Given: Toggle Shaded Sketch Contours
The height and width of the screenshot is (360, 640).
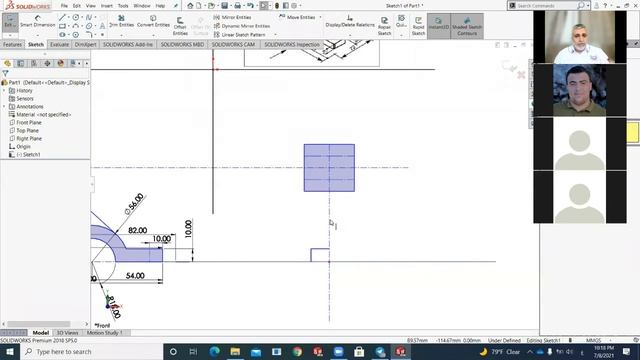Looking at the screenshot, I should [x=467, y=26].
